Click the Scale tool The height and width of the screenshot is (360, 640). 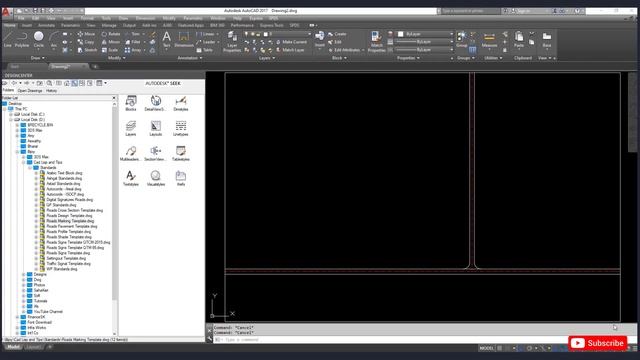tap(110, 50)
